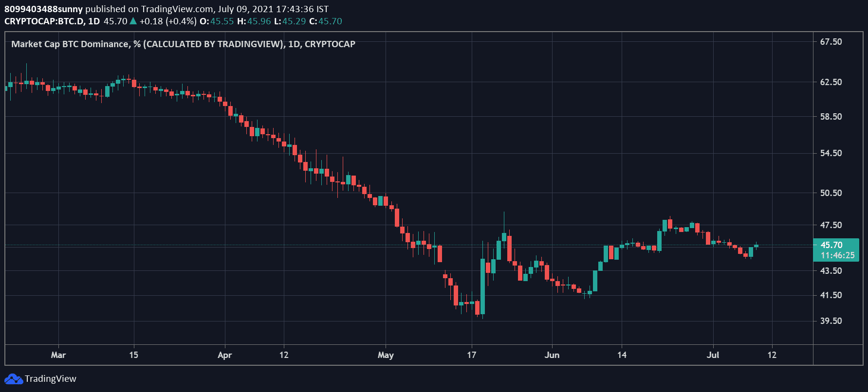Click the high value 45.96 in header
This screenshot has width=868, height=392.
259,21
